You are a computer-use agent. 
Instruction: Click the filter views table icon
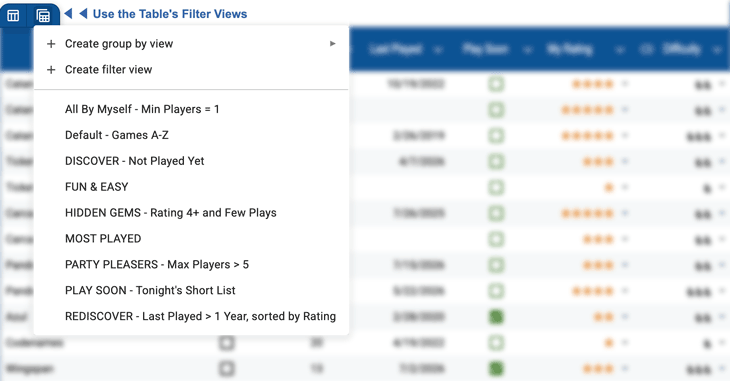click(x=43, y=15)
